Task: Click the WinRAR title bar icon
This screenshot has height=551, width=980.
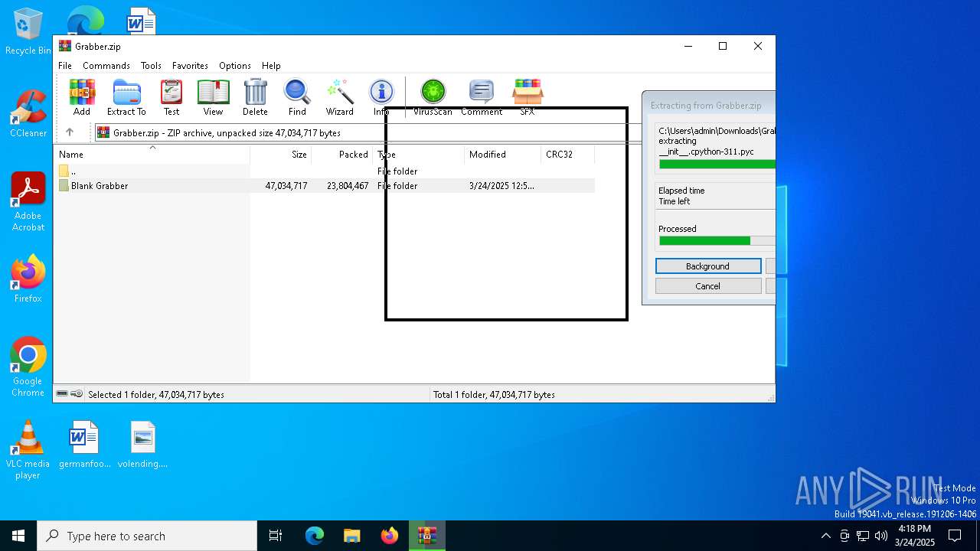Action: click(65, 46)
